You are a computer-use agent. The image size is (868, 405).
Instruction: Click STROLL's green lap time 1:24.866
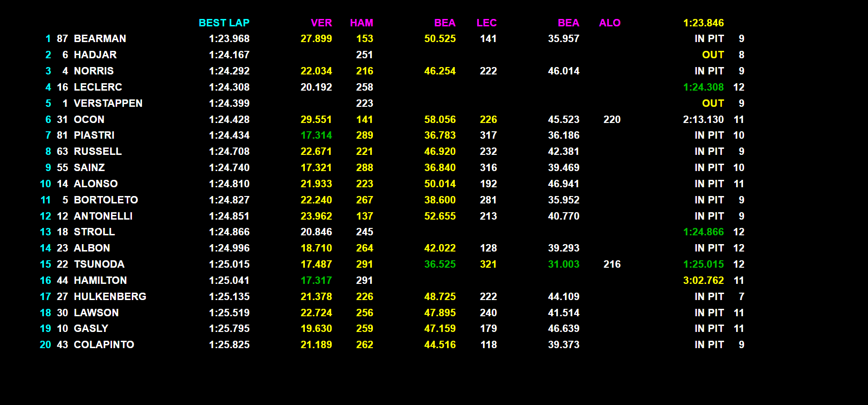pos(703,232)
